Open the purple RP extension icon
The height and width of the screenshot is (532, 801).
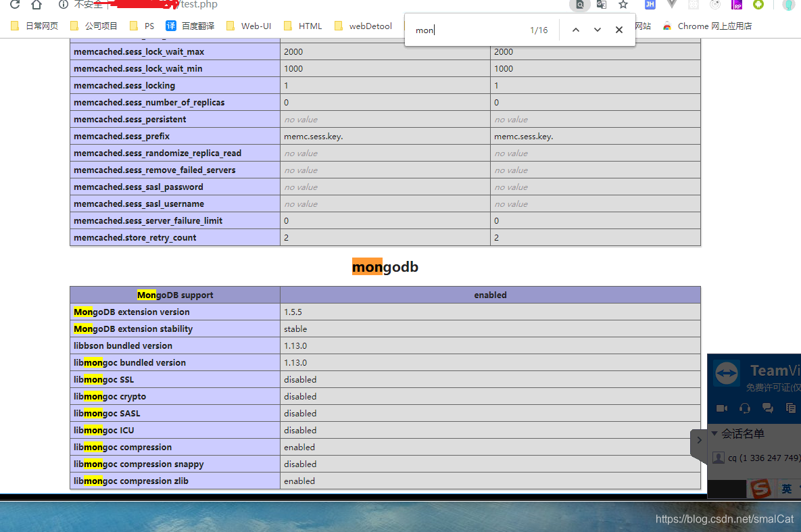(x=737, y=5)
